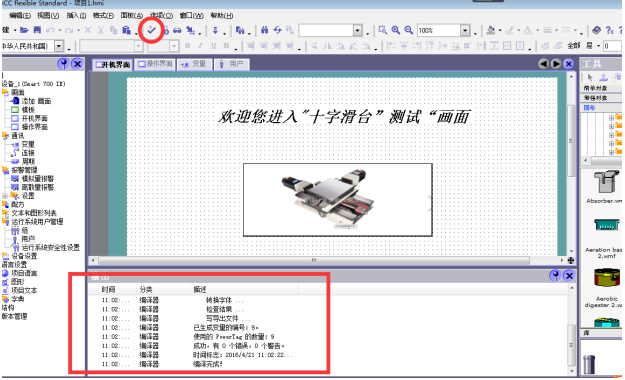Select 模拟量报警 in the project tree

pyautogui.click(x=37, y=179)
